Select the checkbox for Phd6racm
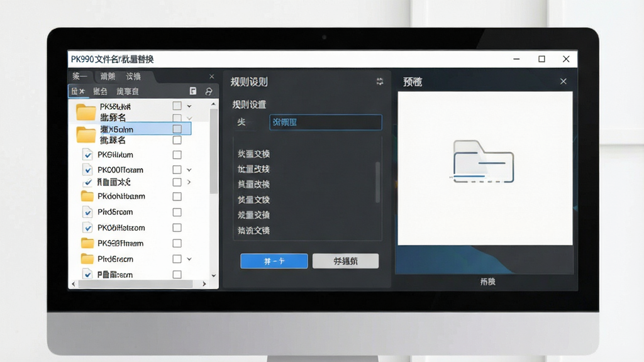Screen dimensions: 644x362 click(x=177, y=258)
